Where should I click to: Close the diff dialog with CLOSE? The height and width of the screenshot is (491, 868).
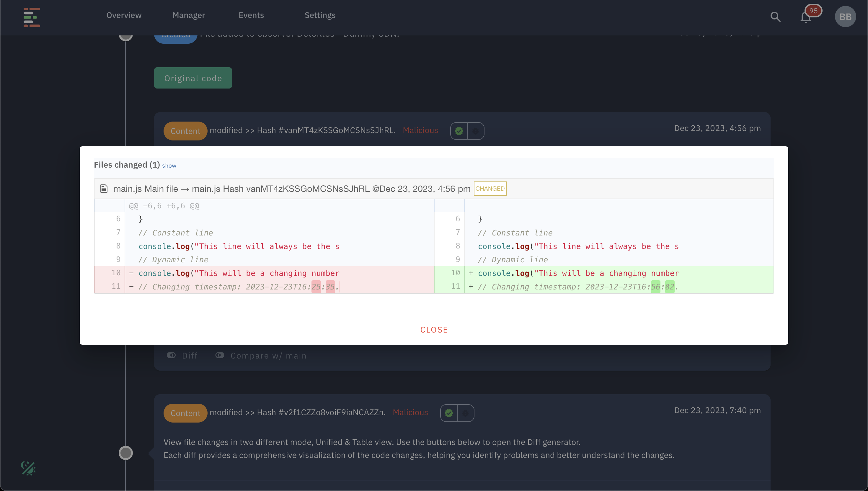[434, 330]
